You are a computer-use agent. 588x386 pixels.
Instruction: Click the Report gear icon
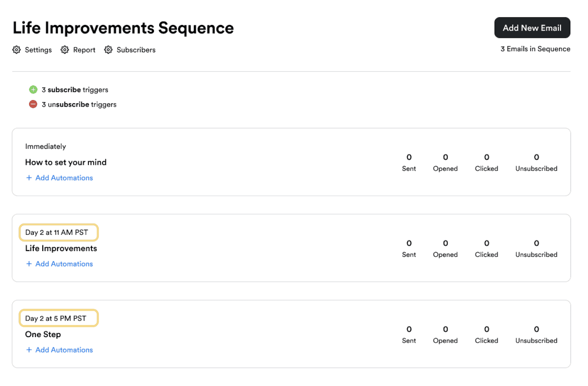point(65,50)
